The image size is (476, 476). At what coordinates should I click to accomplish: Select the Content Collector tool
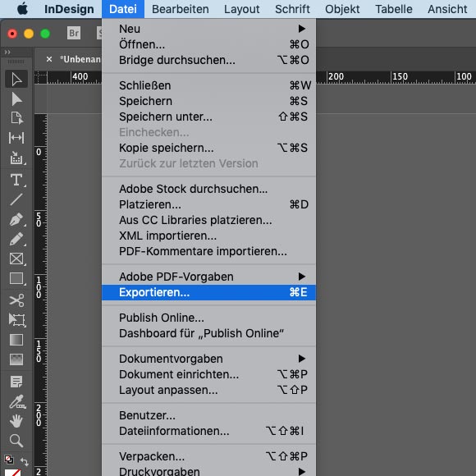point(16,158)
